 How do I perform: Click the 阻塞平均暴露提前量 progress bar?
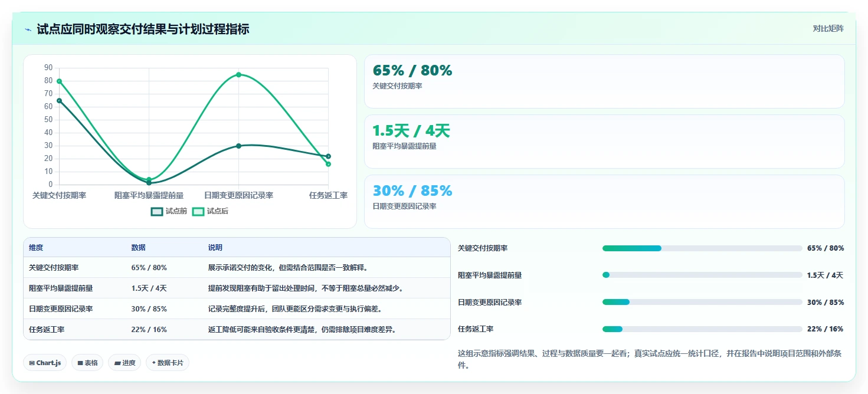coord(702,275)
